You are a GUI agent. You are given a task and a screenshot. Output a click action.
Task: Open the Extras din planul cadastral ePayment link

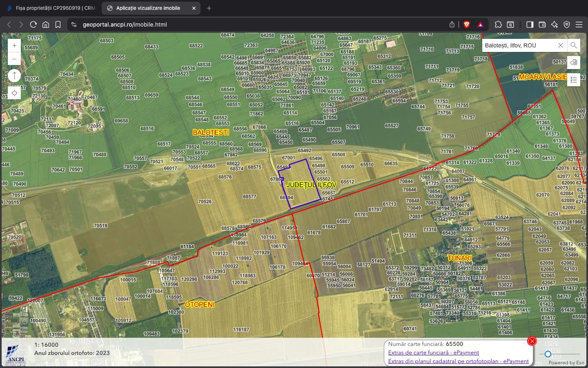click(458, 361)
